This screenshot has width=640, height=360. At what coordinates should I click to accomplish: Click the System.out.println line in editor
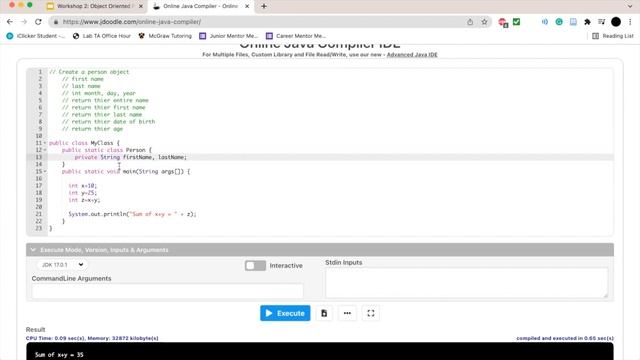point(132,214)
